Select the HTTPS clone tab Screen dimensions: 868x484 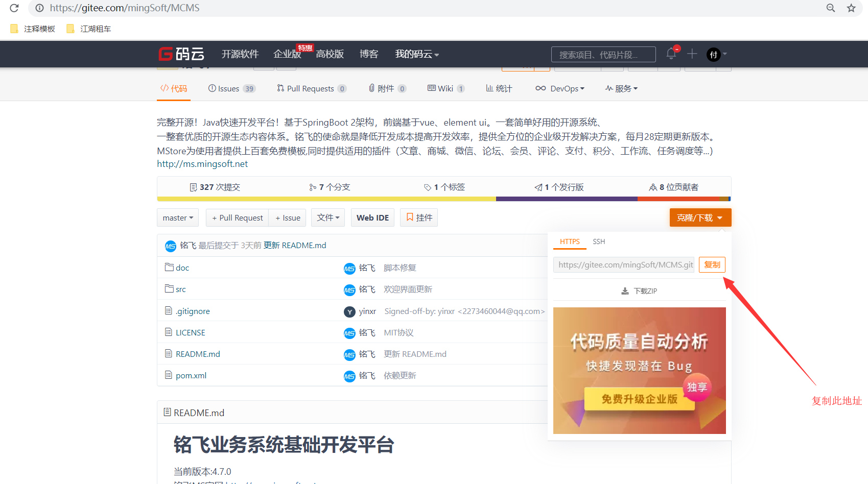point(570,241)
